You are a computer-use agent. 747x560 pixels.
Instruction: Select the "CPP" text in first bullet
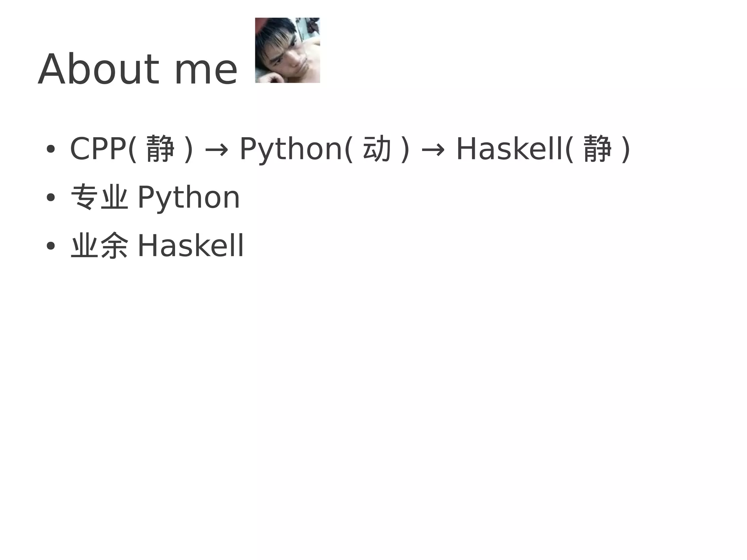click(x=98, y=149)
